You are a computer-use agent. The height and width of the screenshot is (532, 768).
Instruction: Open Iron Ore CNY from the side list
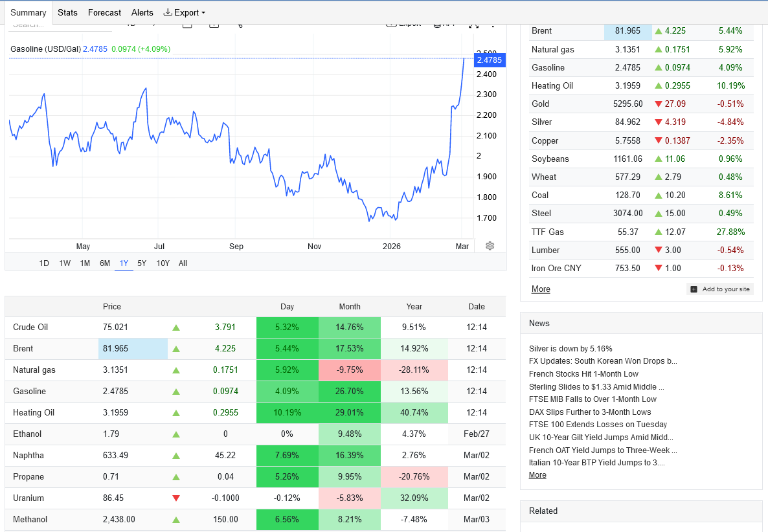coord(556,268)
